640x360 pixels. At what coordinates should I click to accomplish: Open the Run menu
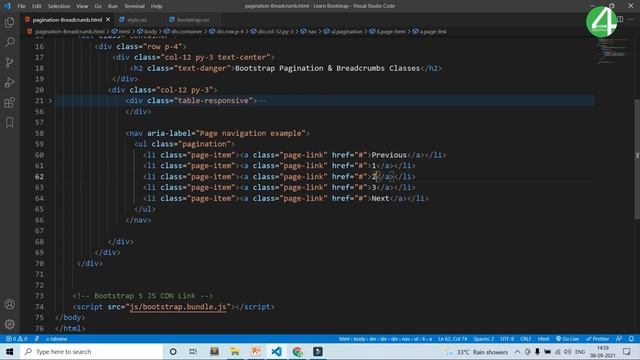coord(113,6)
